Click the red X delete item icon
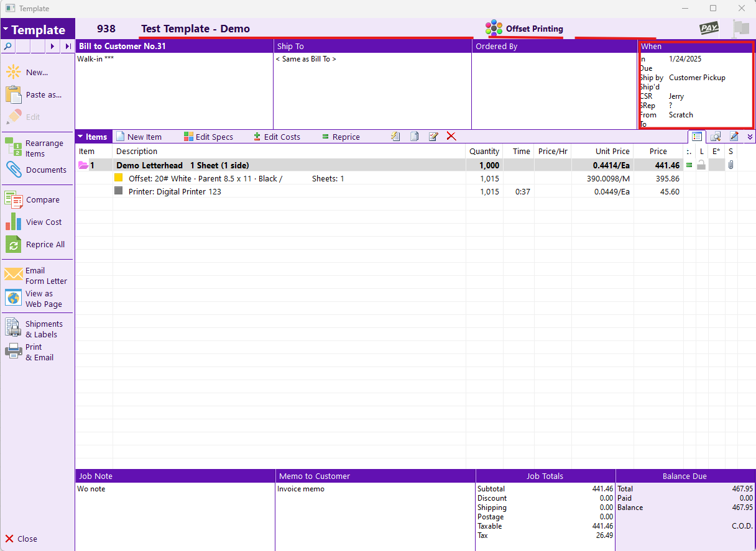The image size is (756, 551). 451,136
